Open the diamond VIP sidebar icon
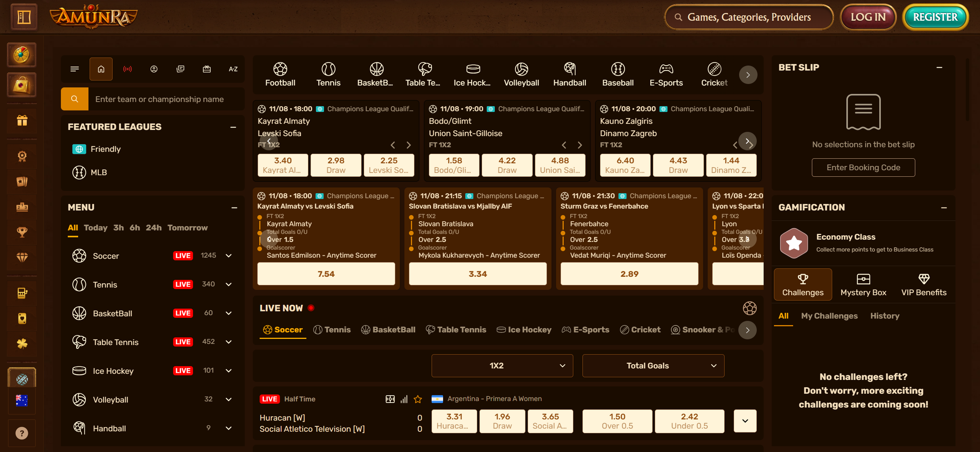 click(x=22, y=257)
